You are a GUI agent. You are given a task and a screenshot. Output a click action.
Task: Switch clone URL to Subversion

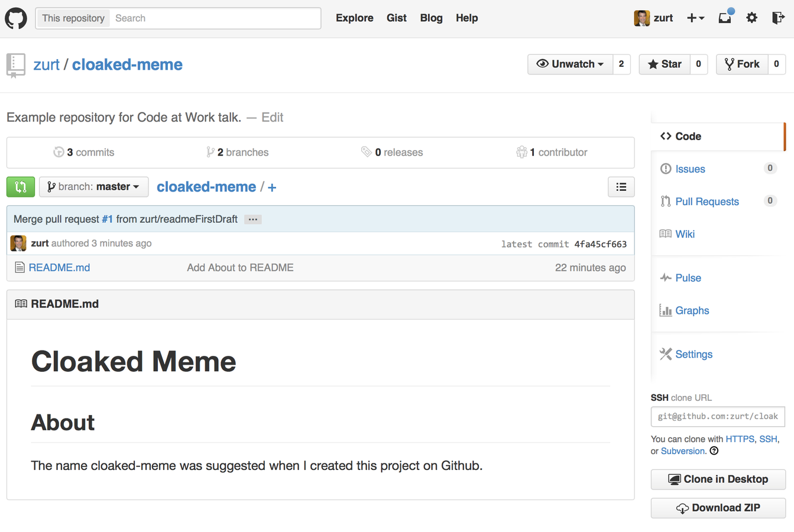(x=683, y=451)
